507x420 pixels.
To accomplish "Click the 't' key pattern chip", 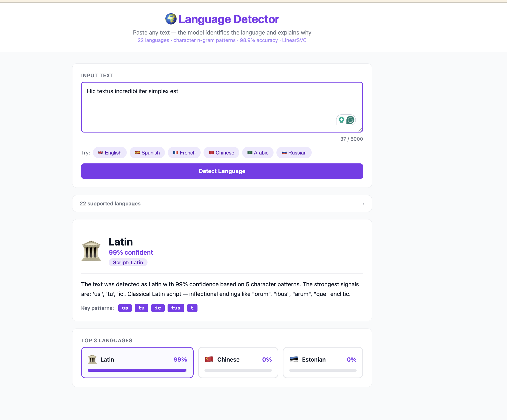I will [192, 308].
